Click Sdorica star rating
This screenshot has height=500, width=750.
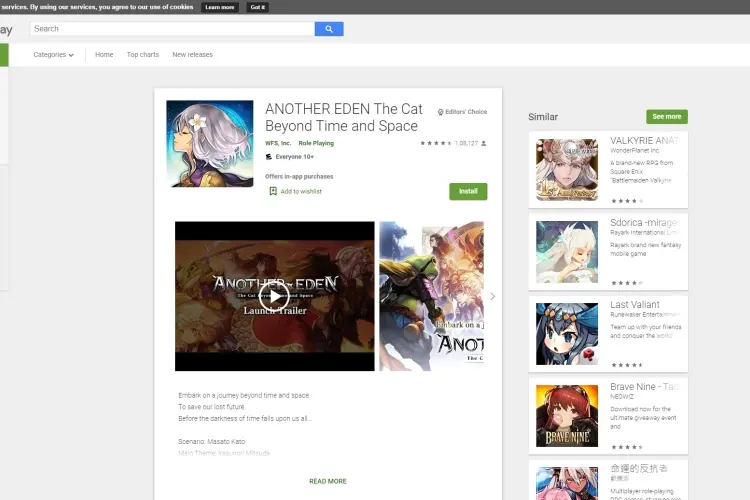tap(627, 283)
